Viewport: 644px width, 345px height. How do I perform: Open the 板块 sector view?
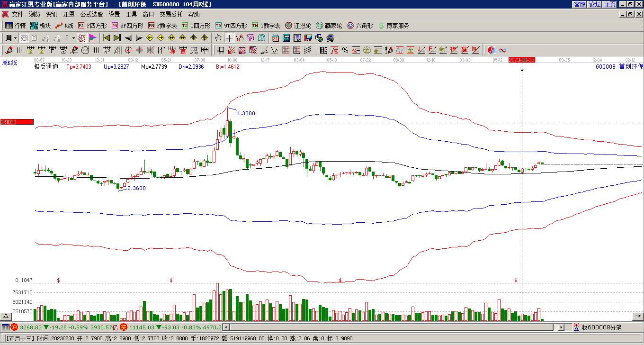(x=41, y=26)
